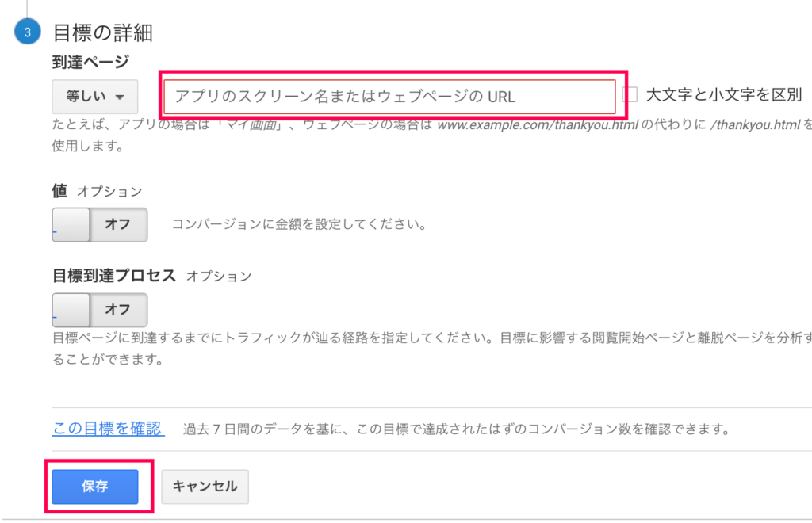812x523 pixels.
Task: Click the arrow beside 等しい
Action: 120,97
